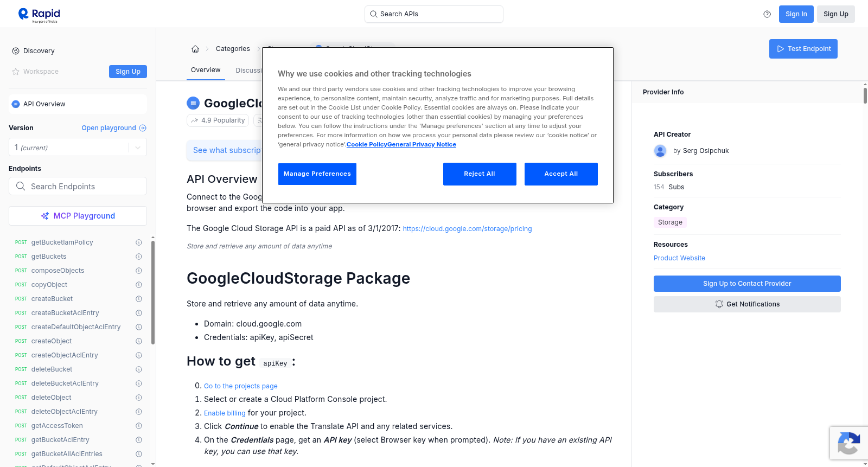Viewport: 868px width, 467px height.
Task: Click the Test Endpoint button
Action: [803, 49]
